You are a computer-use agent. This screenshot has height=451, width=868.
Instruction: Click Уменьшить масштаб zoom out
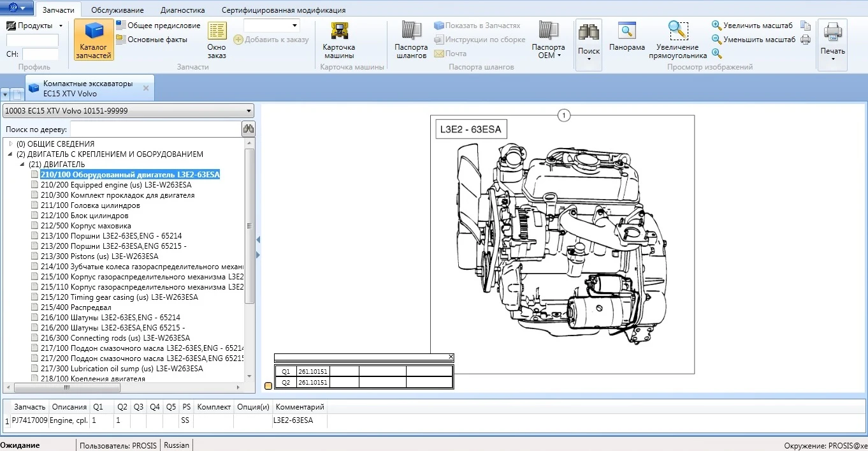point(754,40)
